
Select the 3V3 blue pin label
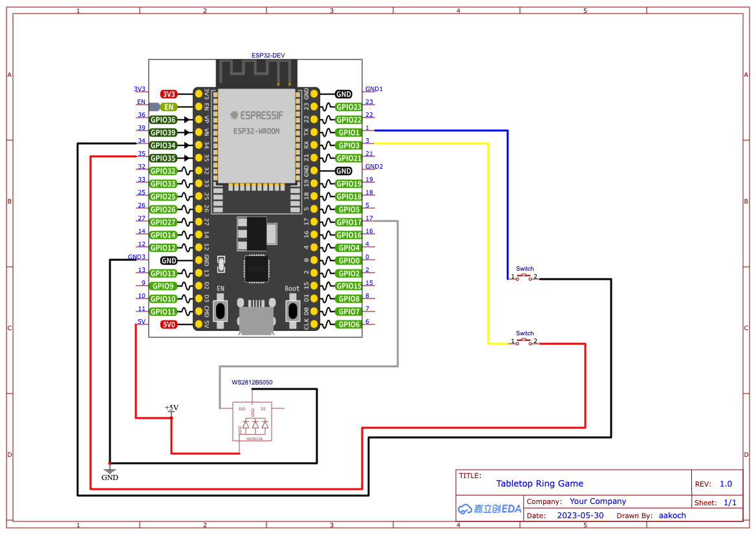(139, 89)
